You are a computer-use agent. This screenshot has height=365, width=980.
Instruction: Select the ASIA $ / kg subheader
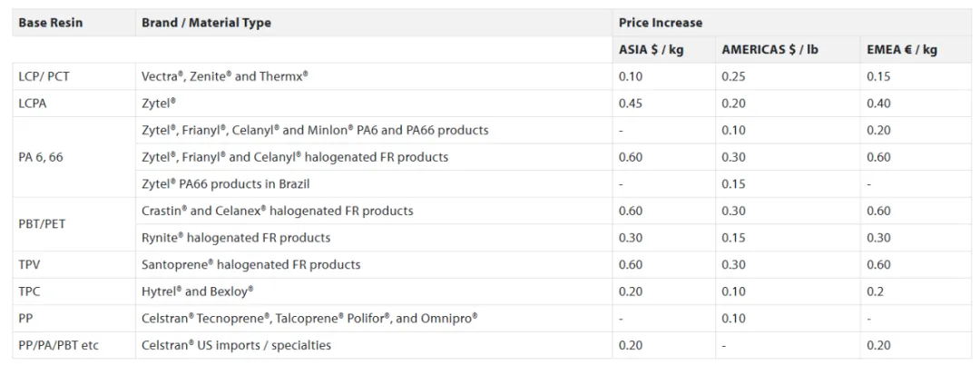click(651, 50)
